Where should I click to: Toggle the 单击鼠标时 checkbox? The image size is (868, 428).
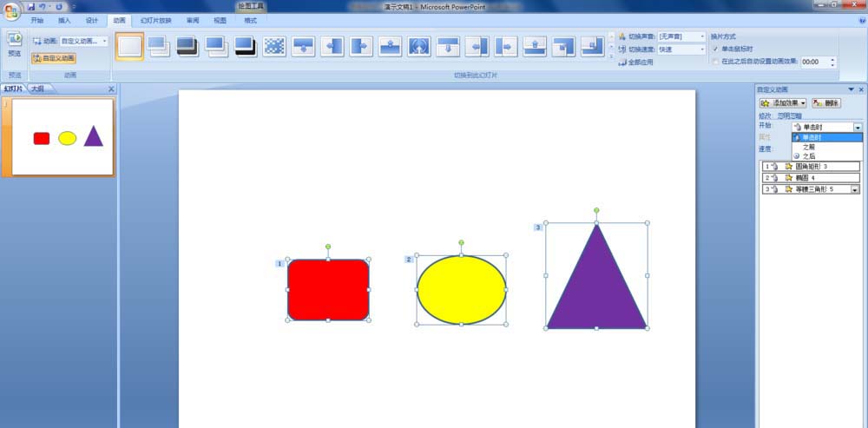click(715, 49)
